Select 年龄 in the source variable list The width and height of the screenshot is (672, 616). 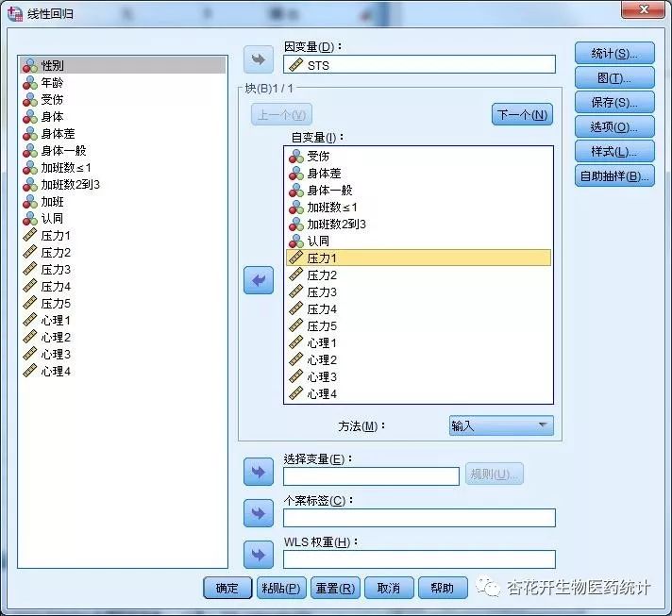pyautogui.click(x=123, y=82)
